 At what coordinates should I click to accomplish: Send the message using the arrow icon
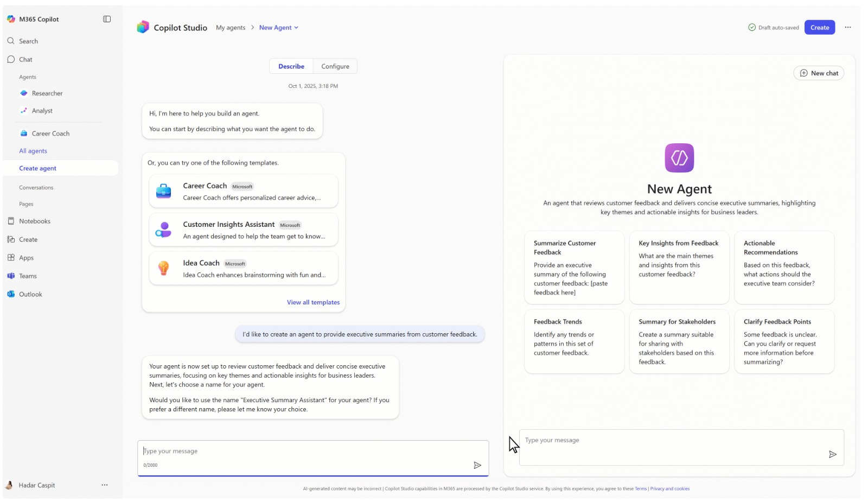pos(477,465)
